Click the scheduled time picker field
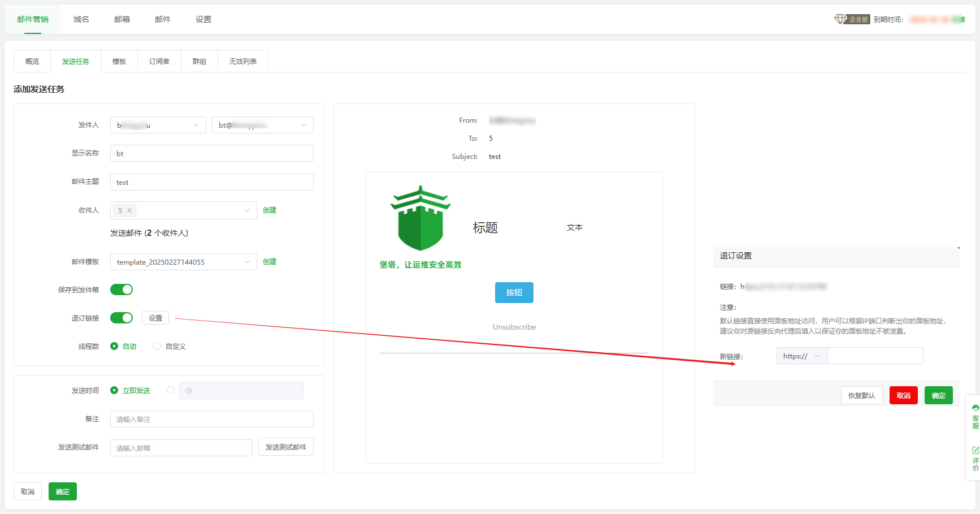This screenshot has width=980, height=514. point(241,391)
